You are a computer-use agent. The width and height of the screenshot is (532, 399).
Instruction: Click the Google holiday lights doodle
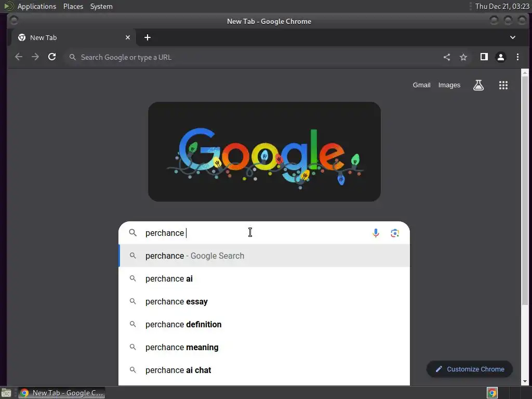pyautogui.click(x=264, y=152)
